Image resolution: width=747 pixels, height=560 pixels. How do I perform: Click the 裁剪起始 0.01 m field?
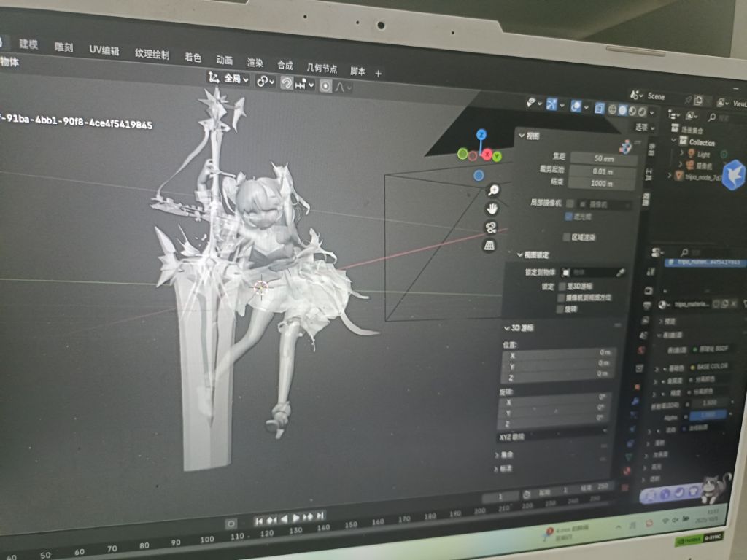(x=603, y=171)
